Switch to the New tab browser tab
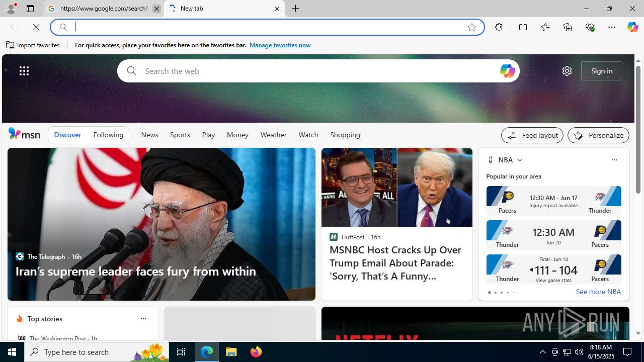This screenshot has height=362, width=644. tap(224, 9)
